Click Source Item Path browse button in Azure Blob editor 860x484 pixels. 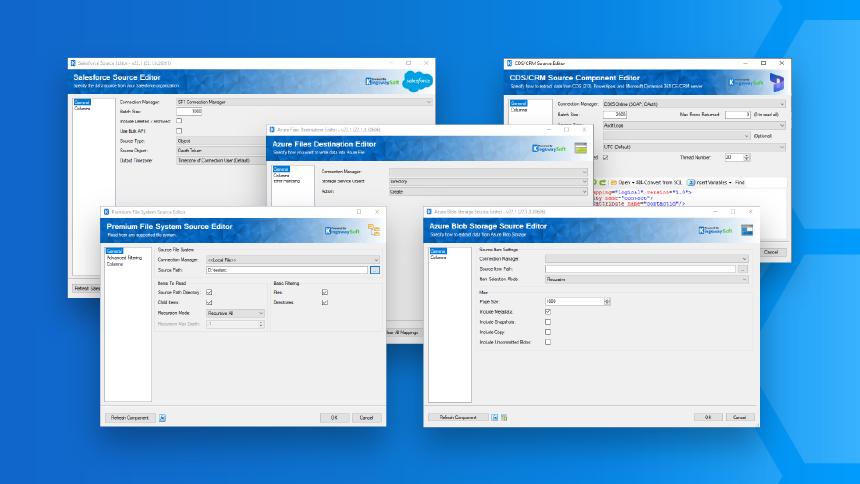pyautogui.click(x=743, y=269)
